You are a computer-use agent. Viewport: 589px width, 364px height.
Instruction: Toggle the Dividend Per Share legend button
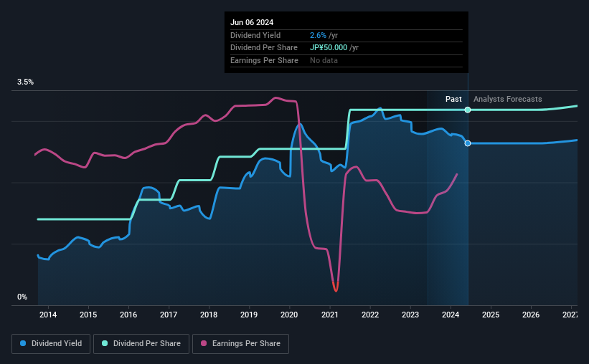(x=141, y=344)
